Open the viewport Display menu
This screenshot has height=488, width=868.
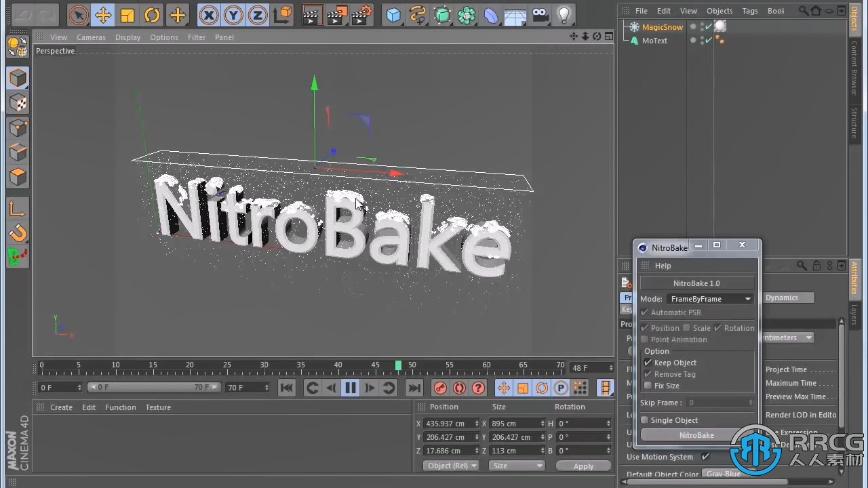point(127,37)
